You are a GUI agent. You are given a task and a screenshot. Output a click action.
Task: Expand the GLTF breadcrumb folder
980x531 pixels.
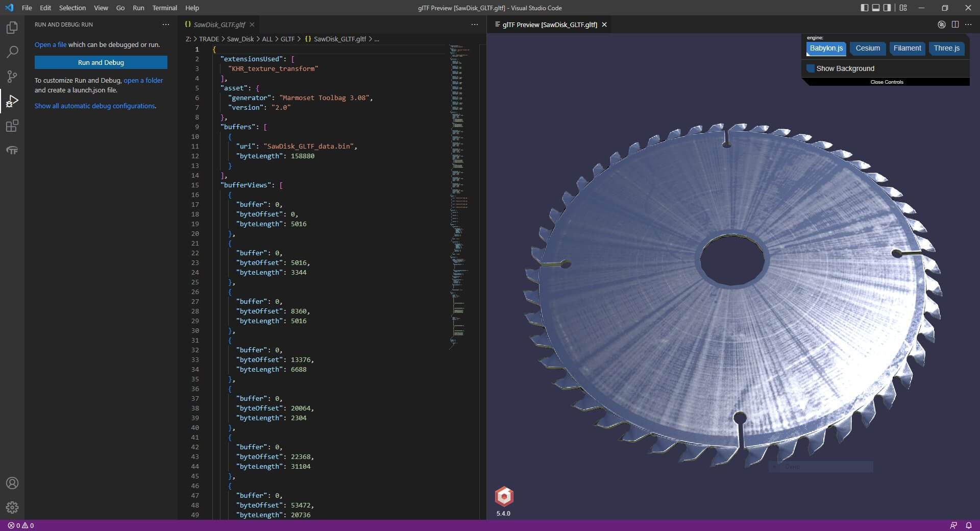pos(287,39)
